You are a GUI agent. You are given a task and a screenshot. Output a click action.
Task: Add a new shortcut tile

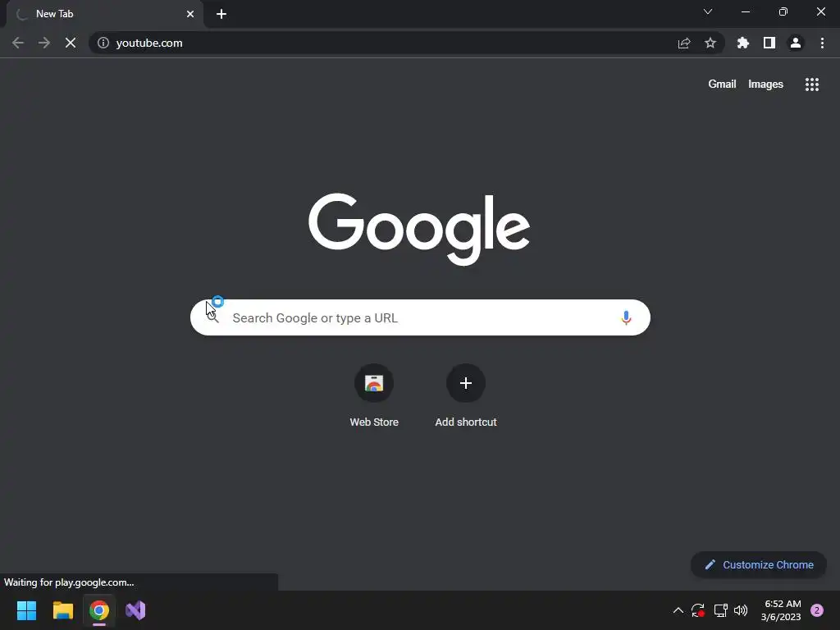[466, 383]
